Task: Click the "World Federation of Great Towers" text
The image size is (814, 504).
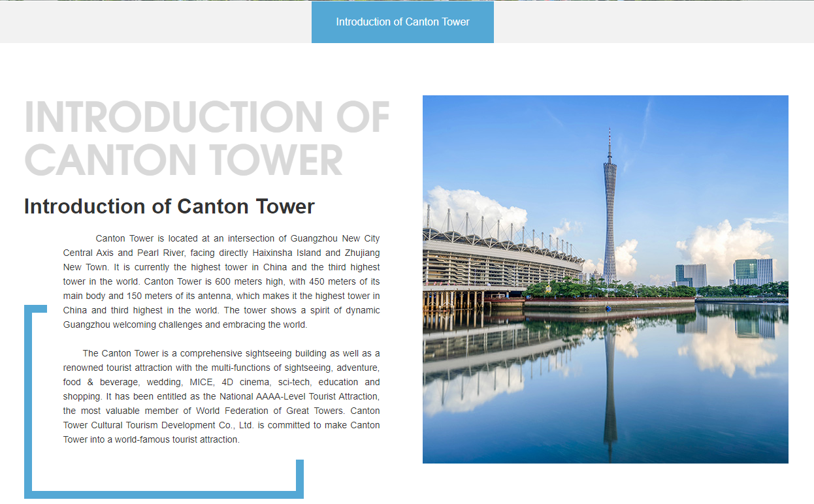Action: 269,411
